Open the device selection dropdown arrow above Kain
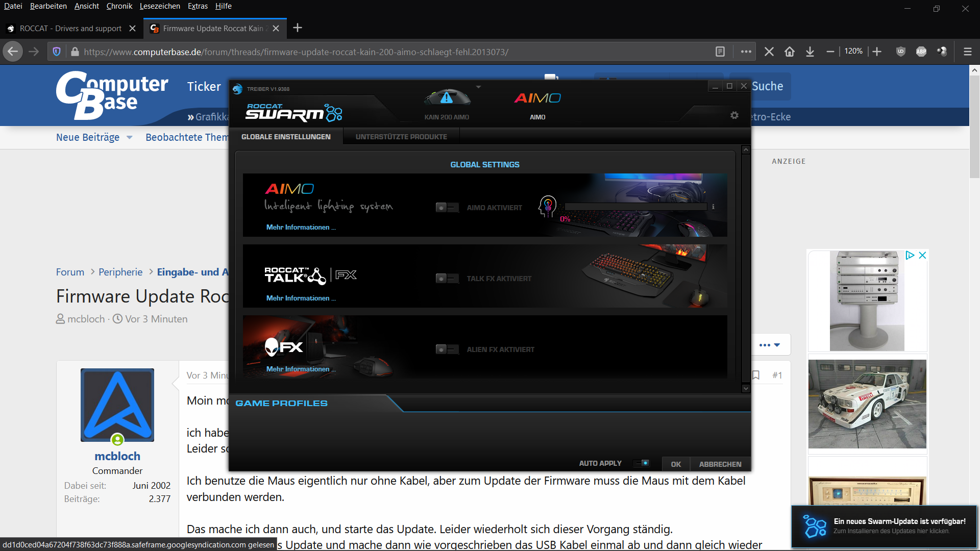The width and height of the screenshot is (980, 551). pos(478,87)
